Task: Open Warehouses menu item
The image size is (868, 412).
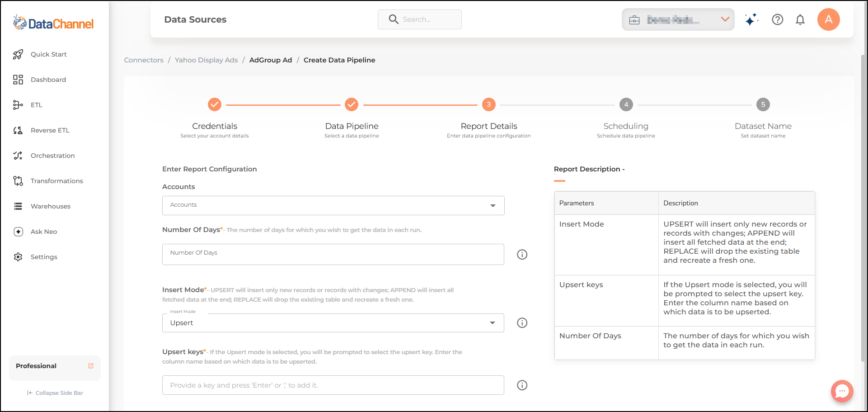Action: tap(51, 207)
